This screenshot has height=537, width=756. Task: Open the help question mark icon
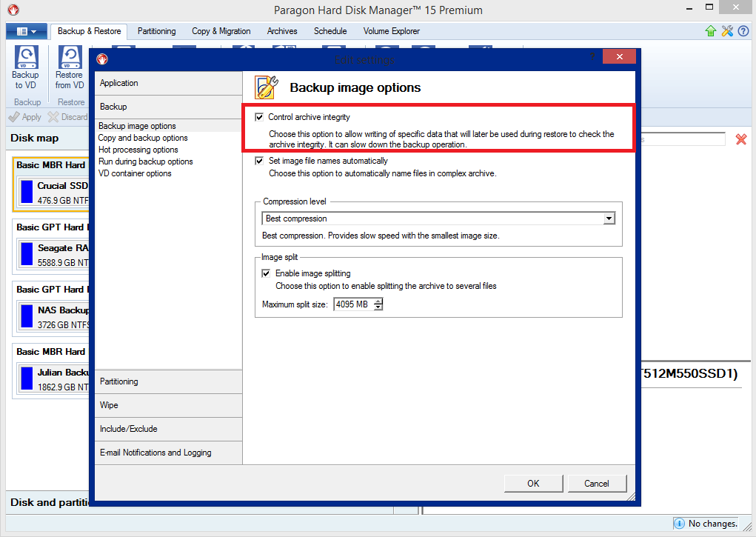click(x=743, y=31)
